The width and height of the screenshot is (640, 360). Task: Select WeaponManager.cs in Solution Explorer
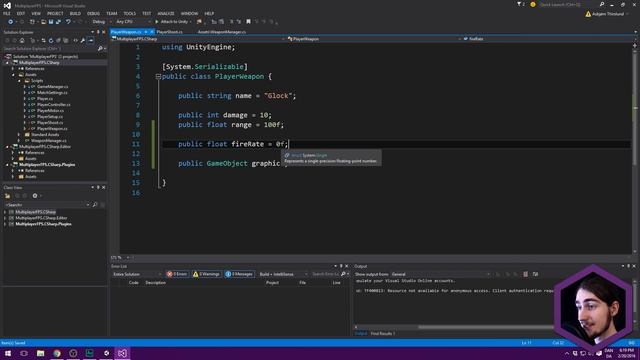point(49,140)
